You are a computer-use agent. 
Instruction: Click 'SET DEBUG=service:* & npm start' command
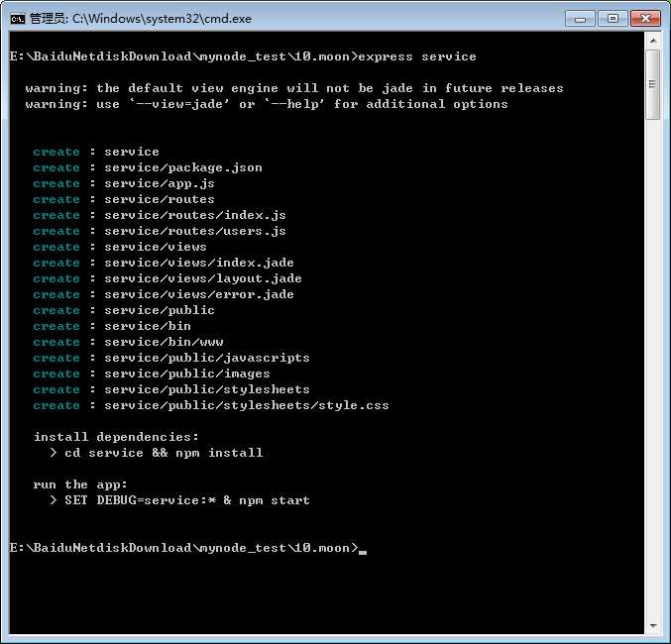point(187,500)
